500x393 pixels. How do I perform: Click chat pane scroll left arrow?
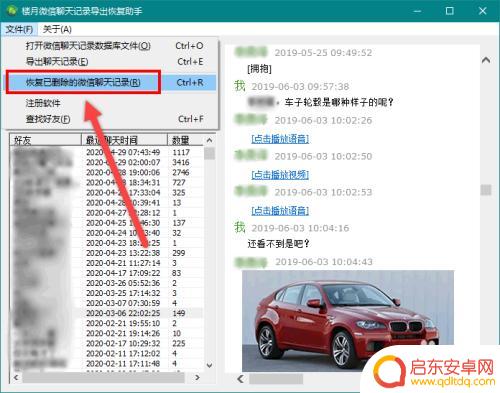click(241, 379)
